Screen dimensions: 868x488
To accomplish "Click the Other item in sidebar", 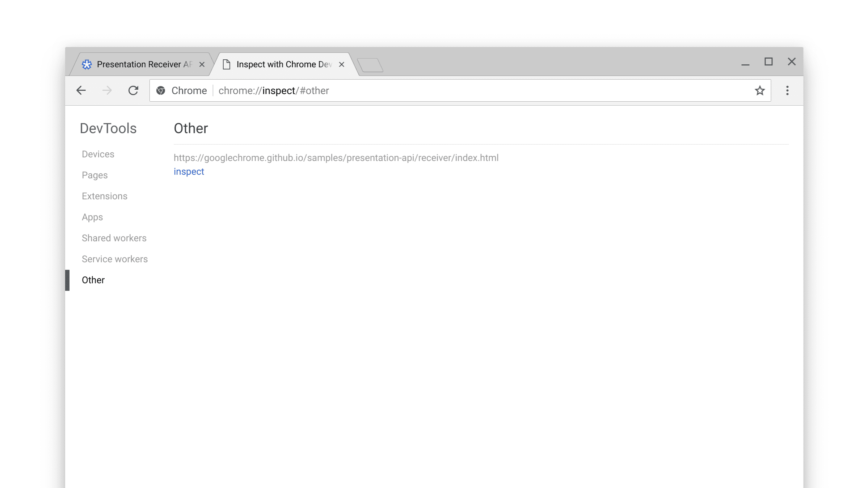I will pos(93,280).
